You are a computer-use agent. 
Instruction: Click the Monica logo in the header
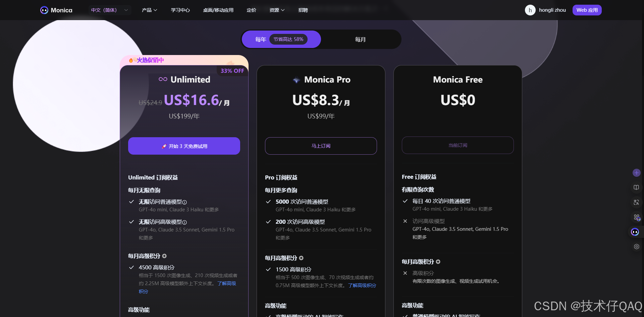pos(56,10)
